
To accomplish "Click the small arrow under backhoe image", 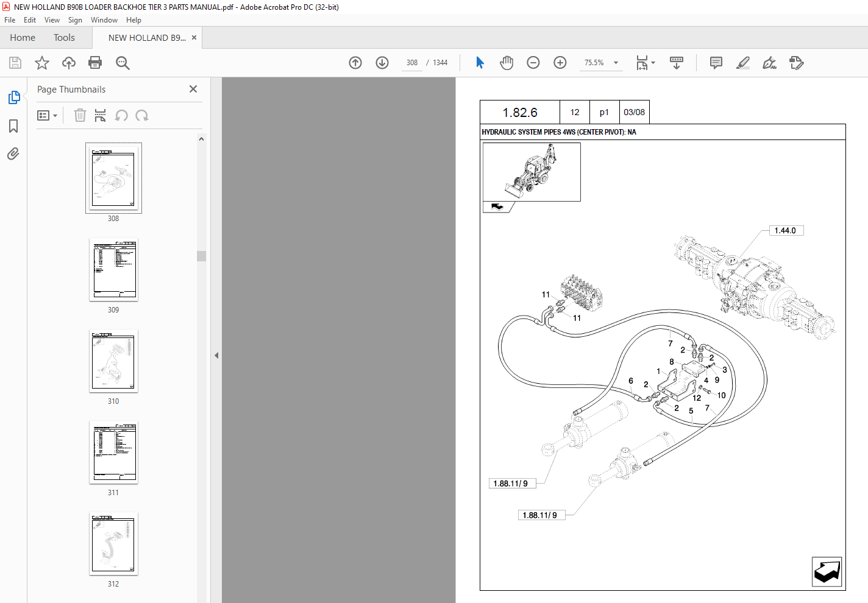I will coord(497,206).
